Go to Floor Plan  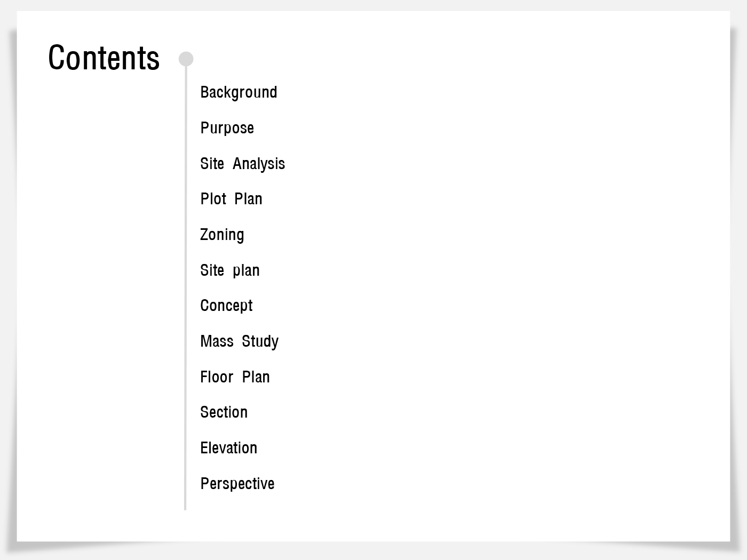[x=235, y=377]
